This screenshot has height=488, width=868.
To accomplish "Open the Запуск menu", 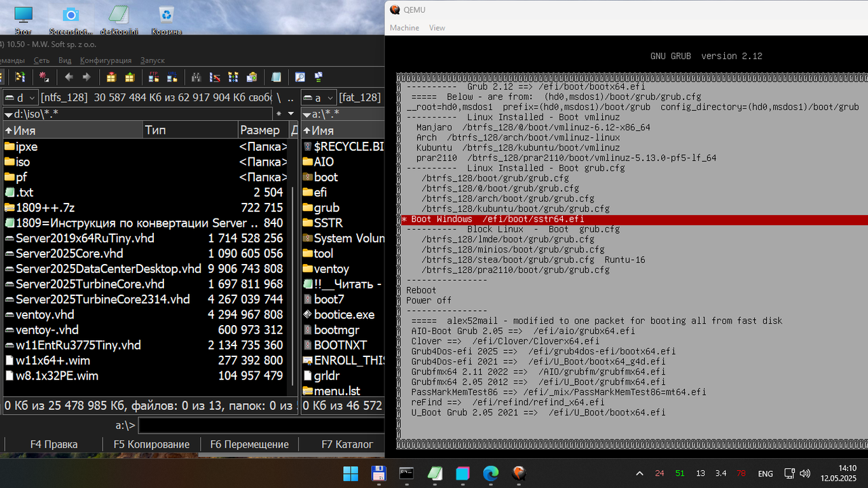I will [153, 60].
